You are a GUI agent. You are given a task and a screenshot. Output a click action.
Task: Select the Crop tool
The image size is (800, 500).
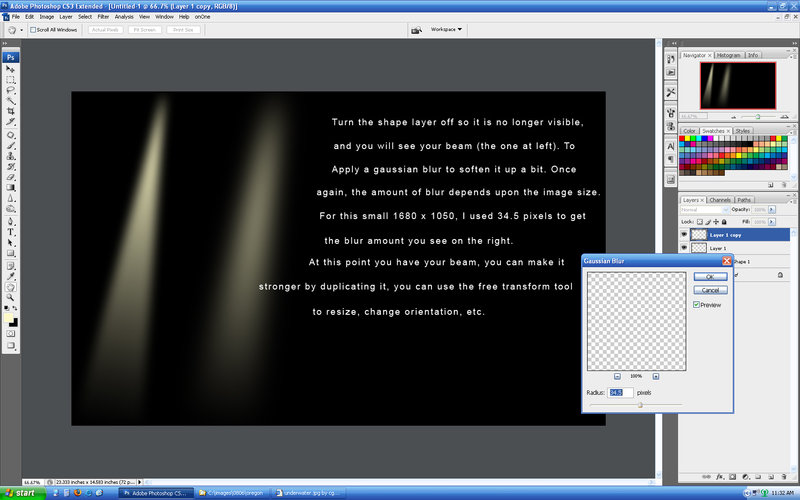pos(11,112)
